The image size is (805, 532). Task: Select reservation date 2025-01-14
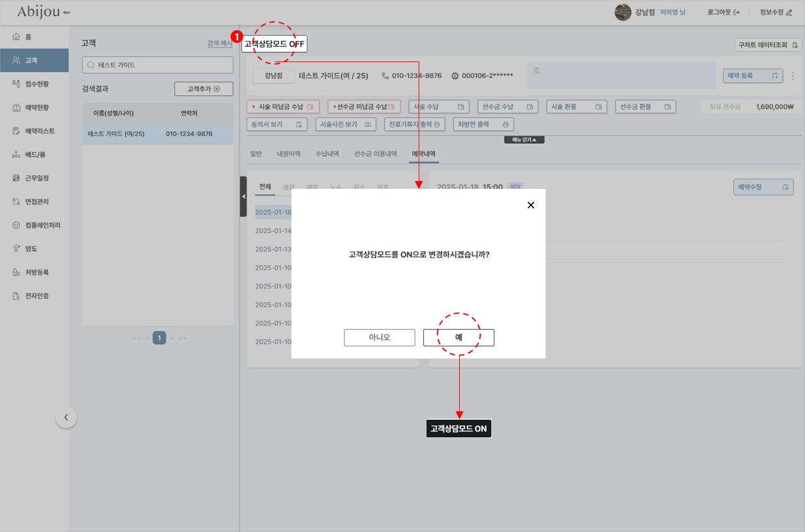[x=273, y=230]
